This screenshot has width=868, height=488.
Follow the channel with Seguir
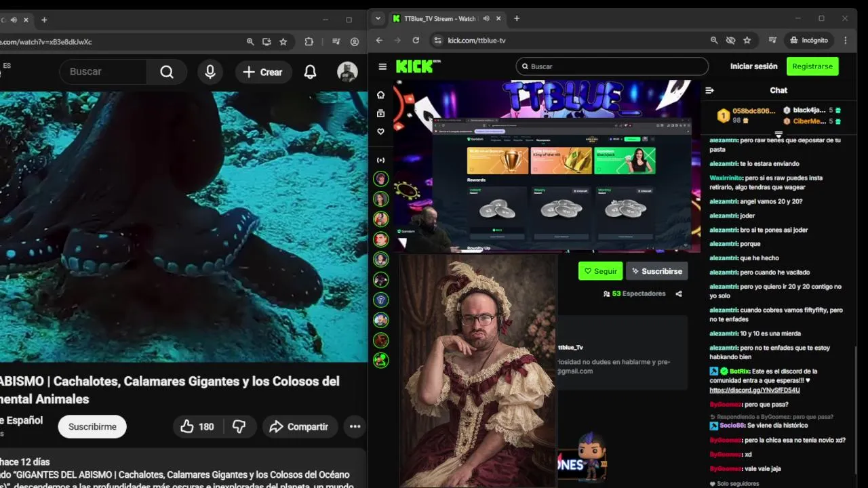(x=600, y=271)
